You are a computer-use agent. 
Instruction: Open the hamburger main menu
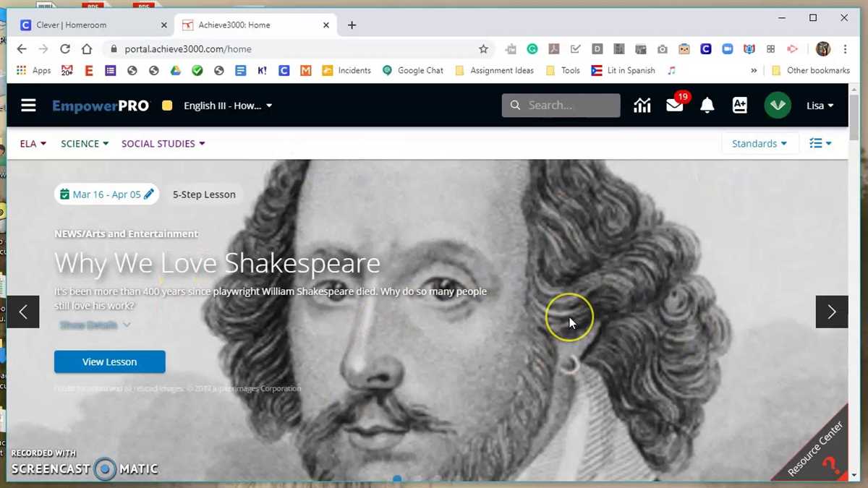[28, 106]
